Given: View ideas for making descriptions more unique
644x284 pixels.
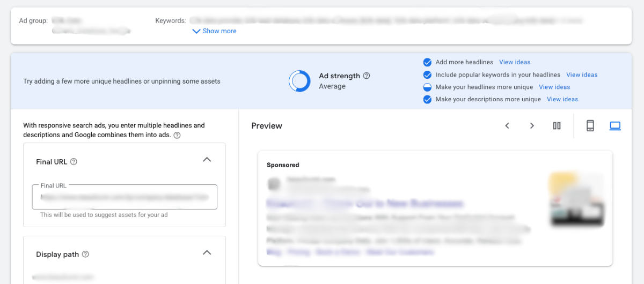Looking at the screenshot, I should coord(562,99).
